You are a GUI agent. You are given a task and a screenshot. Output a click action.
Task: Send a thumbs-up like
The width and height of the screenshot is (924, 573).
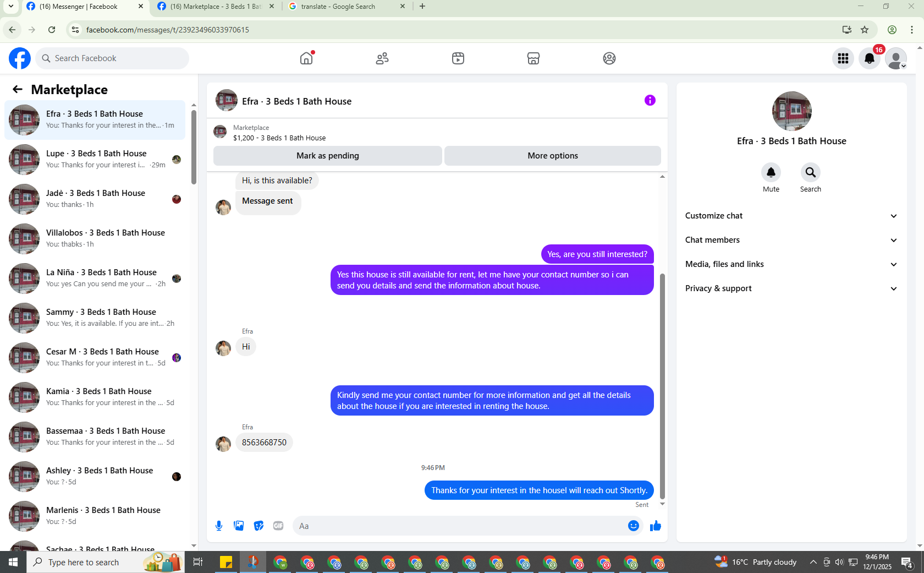(x=655, y=526)
